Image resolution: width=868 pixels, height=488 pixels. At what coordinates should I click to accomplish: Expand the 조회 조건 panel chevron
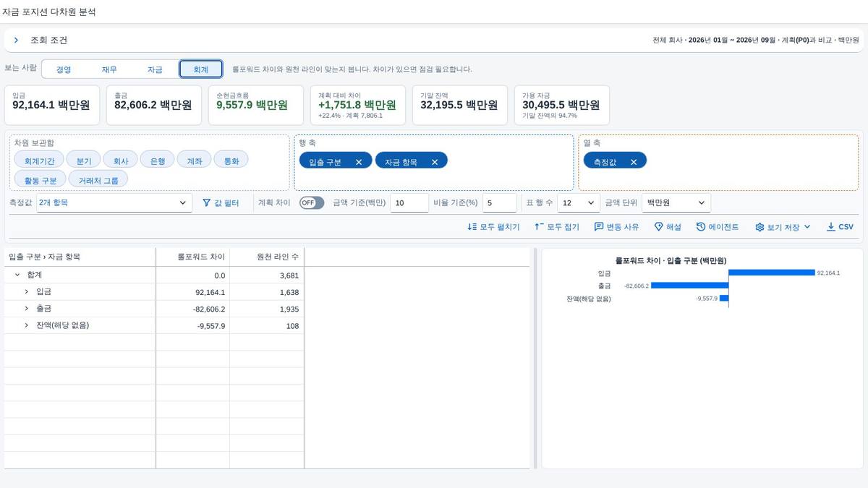(x=16, y=40)
